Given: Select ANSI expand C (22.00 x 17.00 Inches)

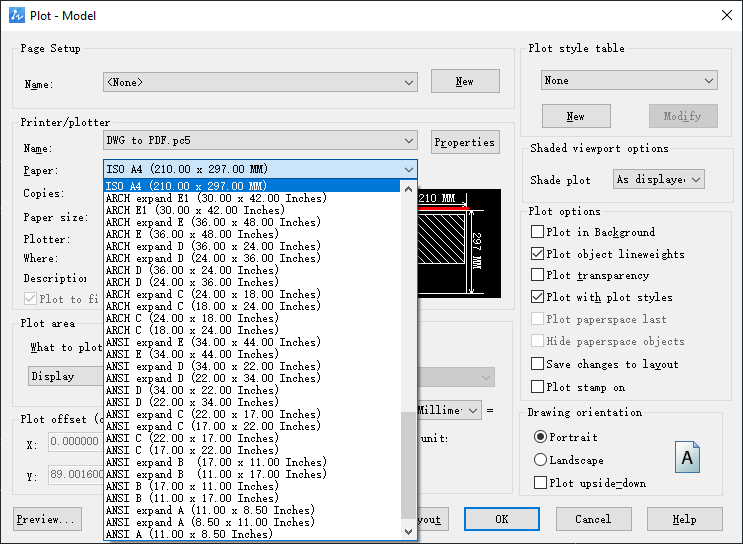Looking at the screenshot, I should coord(252,414).
